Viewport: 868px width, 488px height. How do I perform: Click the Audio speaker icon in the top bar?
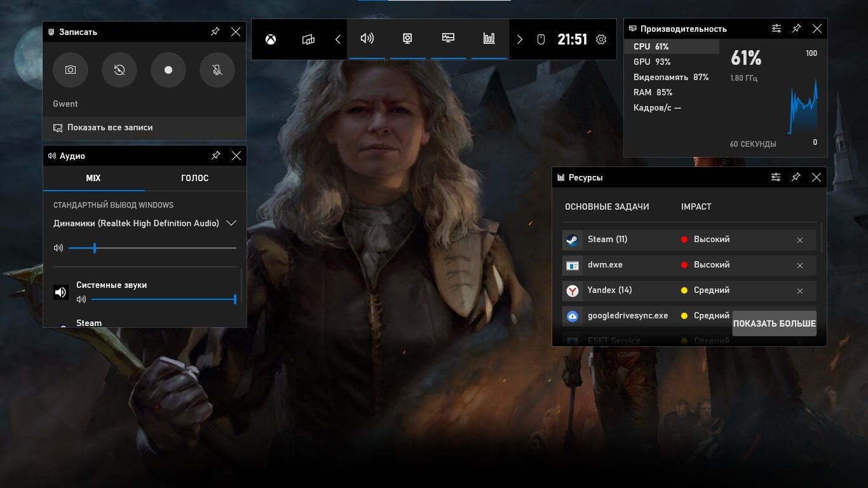(x=367, y=39)
